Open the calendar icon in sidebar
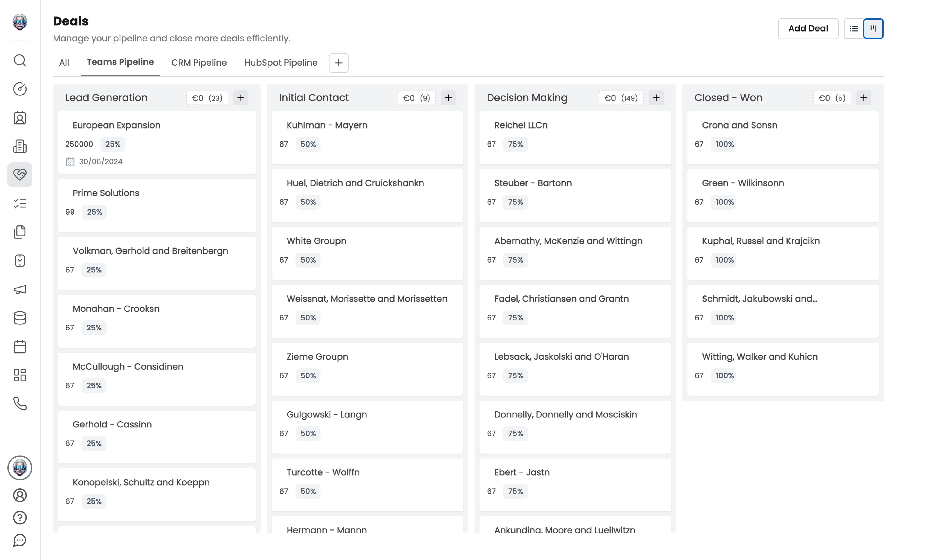The image size is (936, 560). (x=20, y=346)
